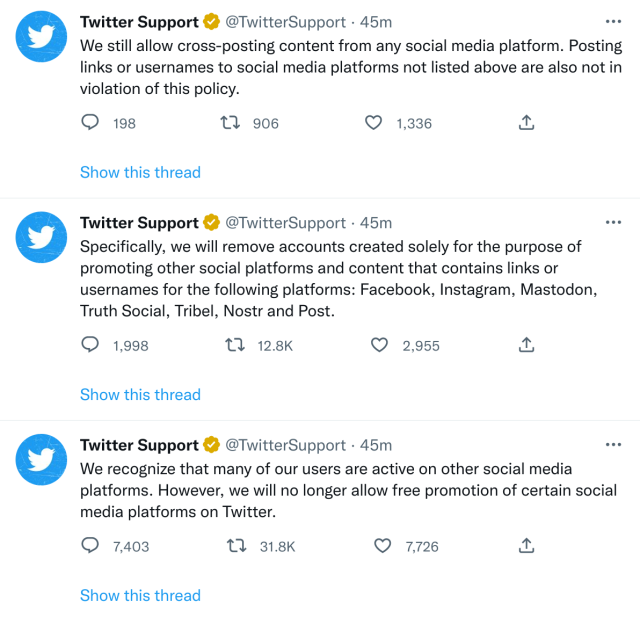This screenshot has height=617, width=640.
Task: Reply to the cross-posting tweet with 198 replies
Action: [x=90, y=123]
